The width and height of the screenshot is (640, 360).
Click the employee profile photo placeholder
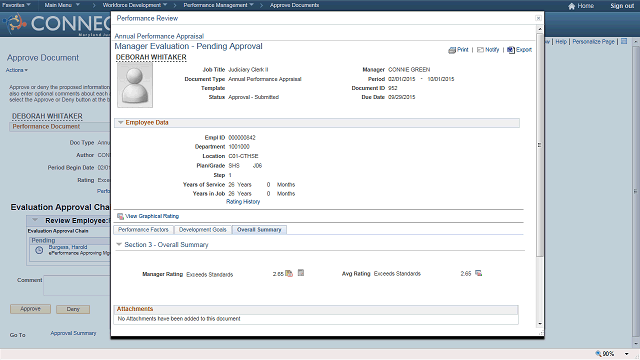135,85
